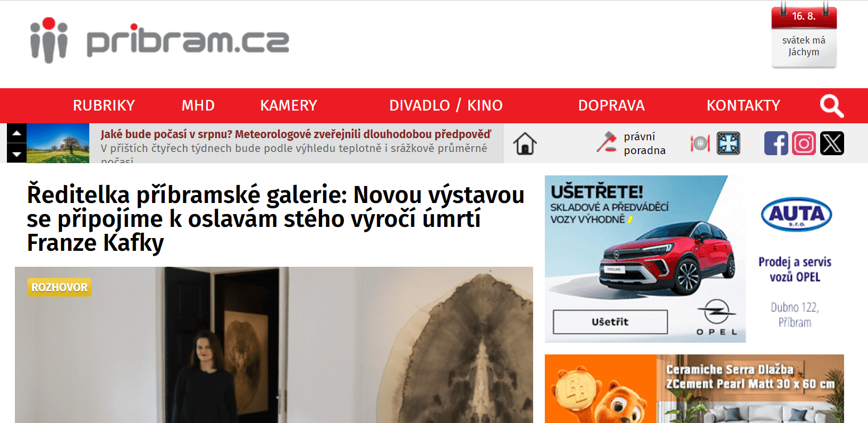Open the Facebook page icon
The image size is (868, 423).
[776, 143]
